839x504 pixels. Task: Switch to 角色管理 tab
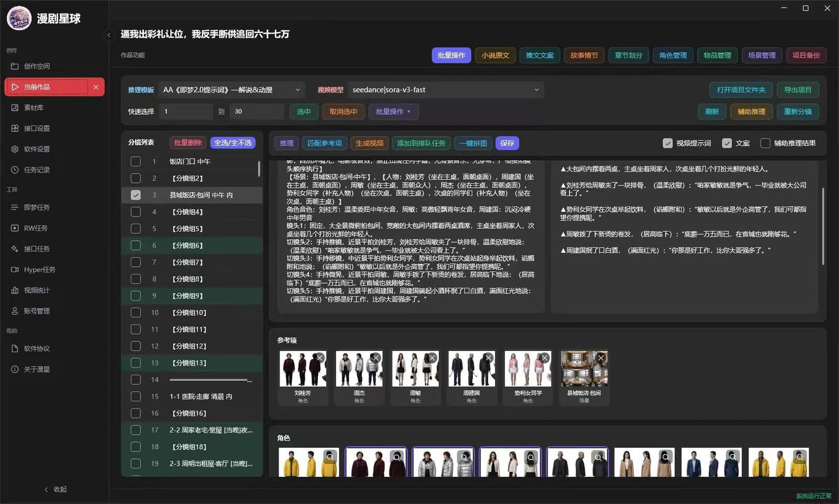(673, 55)
